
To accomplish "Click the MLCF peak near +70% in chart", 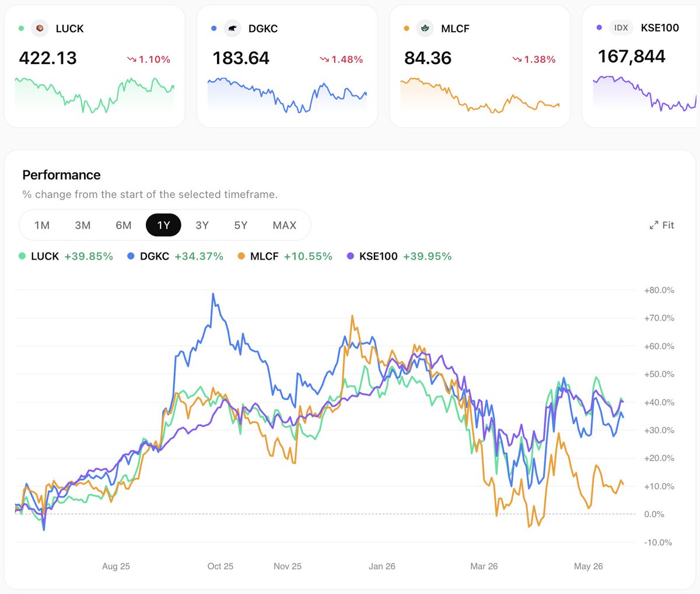I will (x=352, y=316).
